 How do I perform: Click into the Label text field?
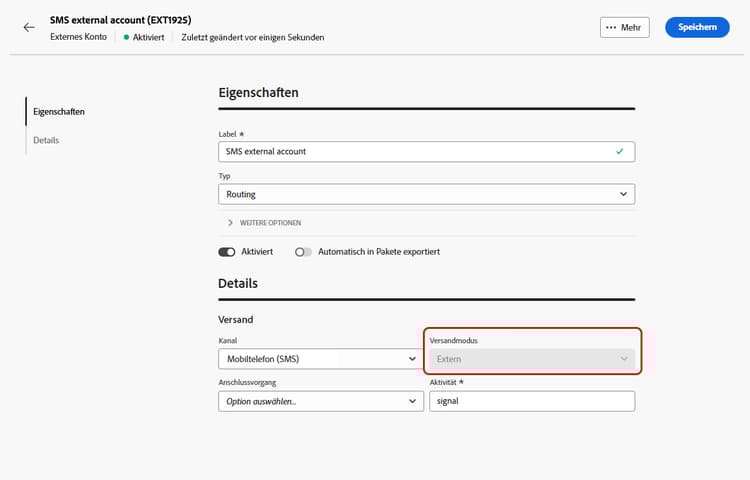pos(410,151)
